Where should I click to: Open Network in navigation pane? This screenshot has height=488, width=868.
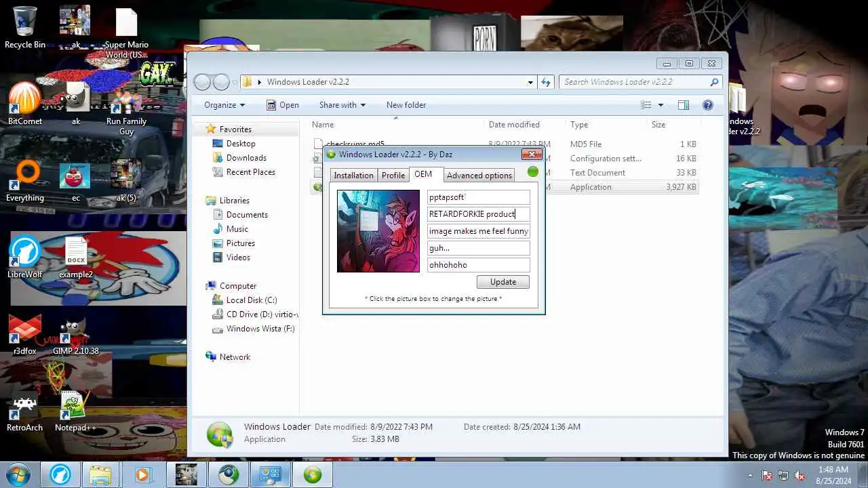click(235, 357)
